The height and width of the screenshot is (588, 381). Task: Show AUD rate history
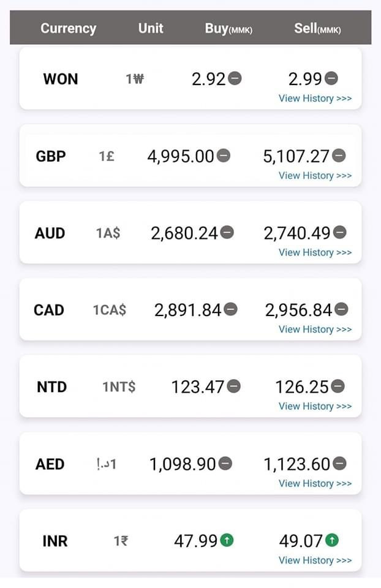point(315,252)
